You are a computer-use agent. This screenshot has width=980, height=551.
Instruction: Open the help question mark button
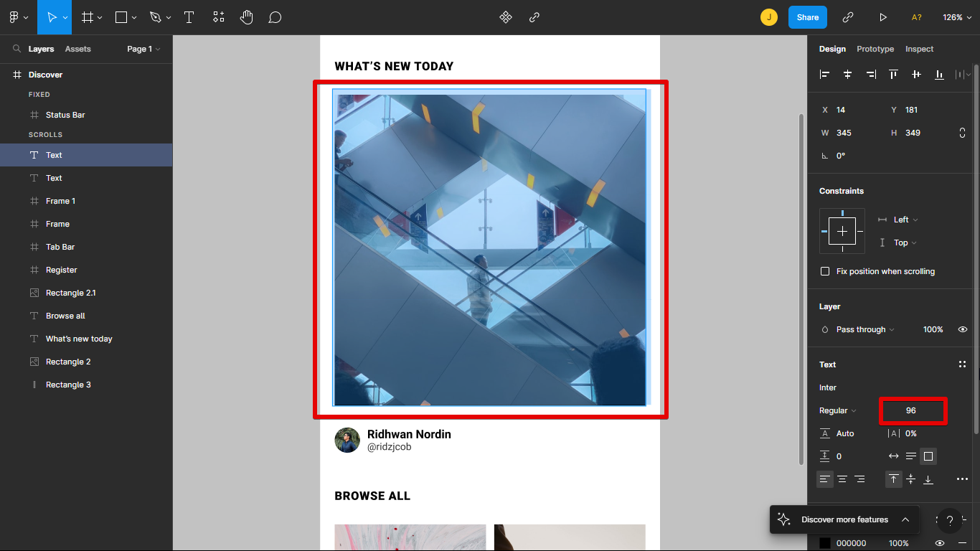[950, 521]
